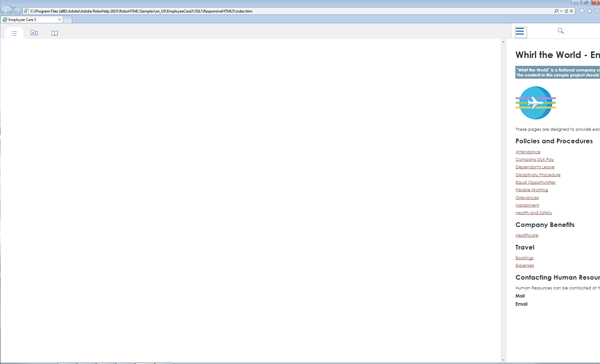
Task: Open the Glossary book icon
Action: point(55,33)
